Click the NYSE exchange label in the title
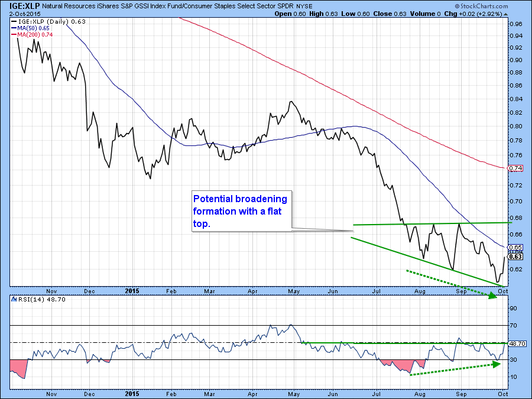The image size is (532, 399). pos(304,7)
